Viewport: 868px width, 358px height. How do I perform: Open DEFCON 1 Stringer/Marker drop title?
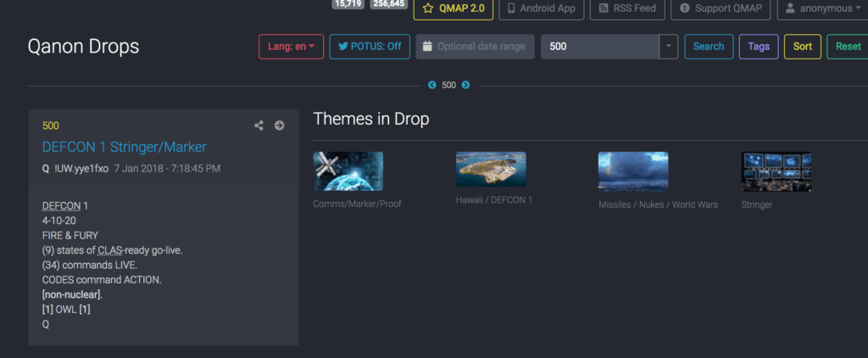124,147
